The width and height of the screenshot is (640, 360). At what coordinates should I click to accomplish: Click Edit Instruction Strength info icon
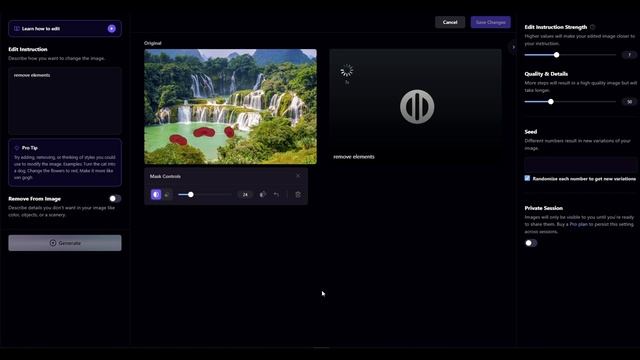pos(593,27)
